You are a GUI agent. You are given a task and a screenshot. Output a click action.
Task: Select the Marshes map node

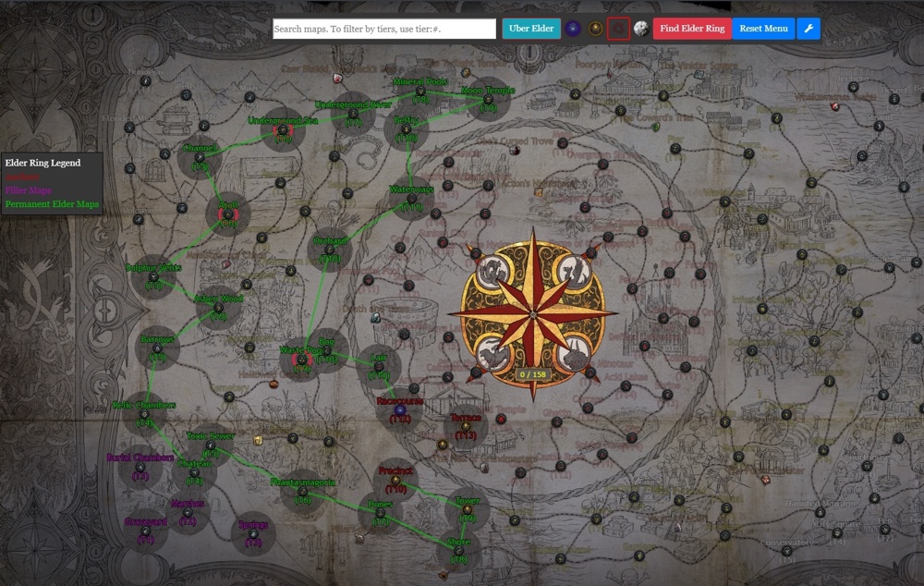point(188,513)
